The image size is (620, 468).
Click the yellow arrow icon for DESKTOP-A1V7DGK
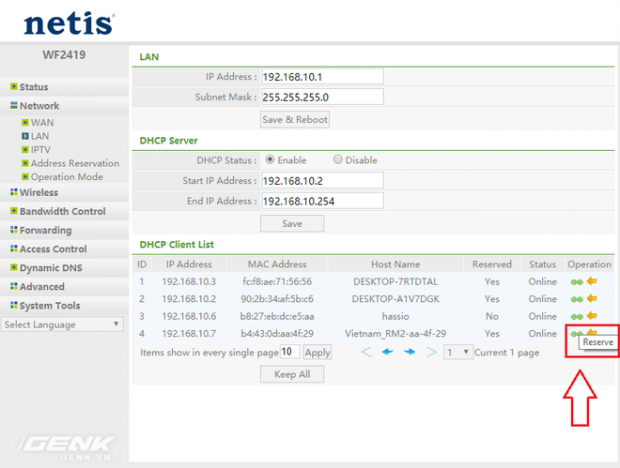pyautogui.click(x=592, y=298)
